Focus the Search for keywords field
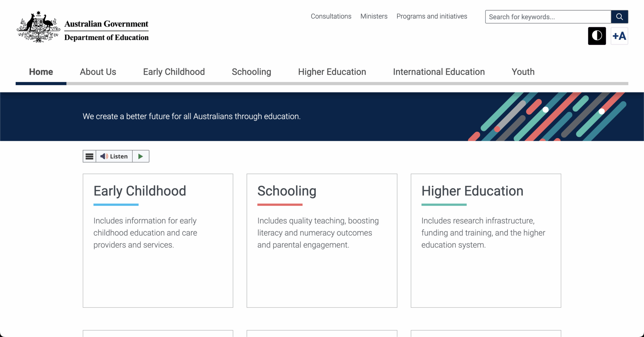Image resolution: width=644 pixels, height=337 pixels. click(x=548, y=17)
